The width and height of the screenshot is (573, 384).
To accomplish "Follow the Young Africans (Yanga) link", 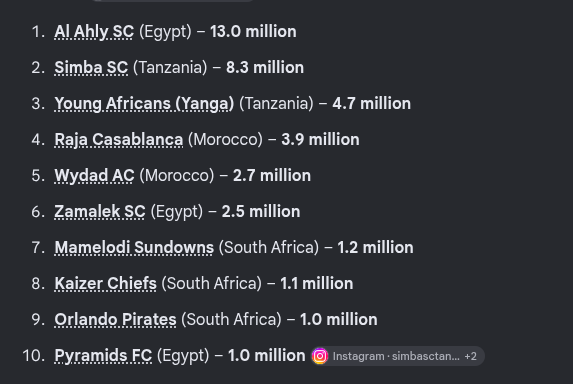I will pos(144,104).
